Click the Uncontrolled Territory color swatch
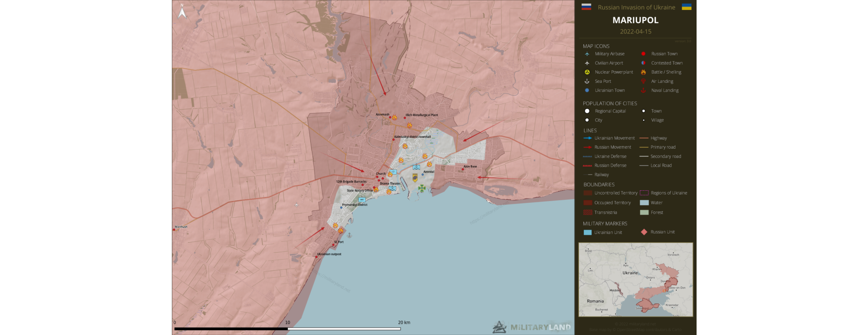 tap(588, 193)
